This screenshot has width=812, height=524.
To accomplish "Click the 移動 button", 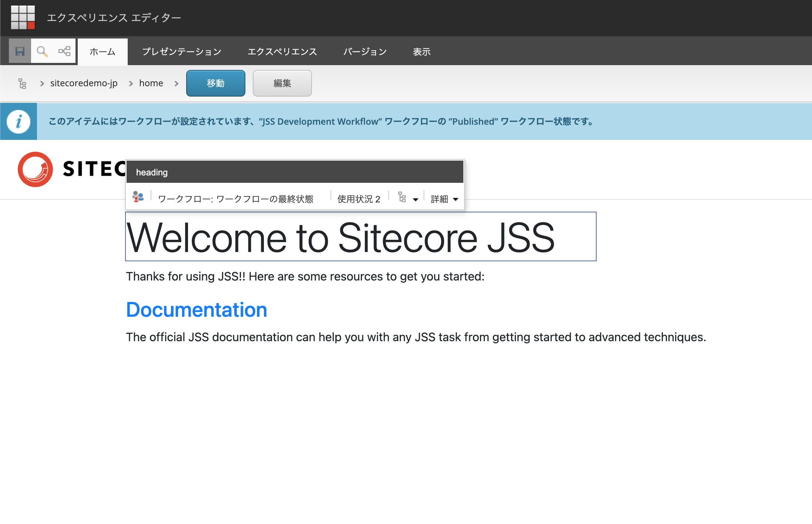I will (216, 83).
